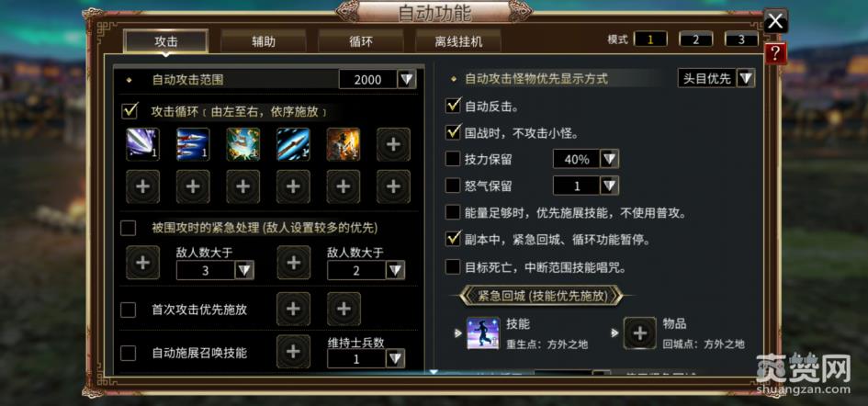The height and width of the screenshot is (406, 868).
Task: Switch to the 离线挂机 tab
Action: tap(457, 41)
